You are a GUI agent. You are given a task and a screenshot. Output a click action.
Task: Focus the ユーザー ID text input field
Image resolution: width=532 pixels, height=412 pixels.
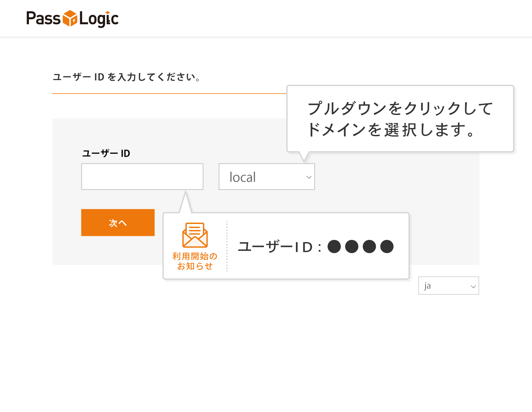(142, 176)
